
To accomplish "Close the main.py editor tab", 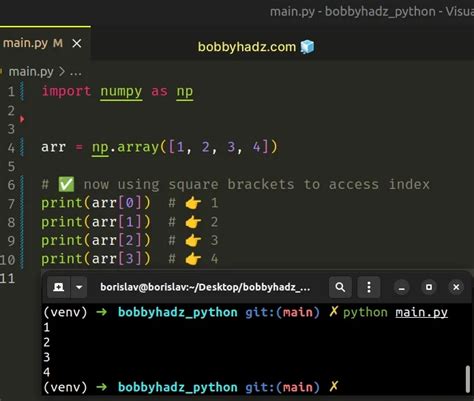I will [x=77, y=43].
